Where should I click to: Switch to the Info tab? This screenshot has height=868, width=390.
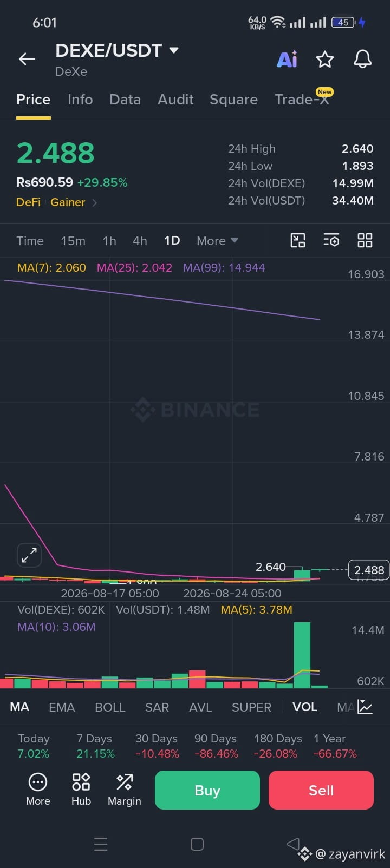pyautogui.click(x=80, y=100)
